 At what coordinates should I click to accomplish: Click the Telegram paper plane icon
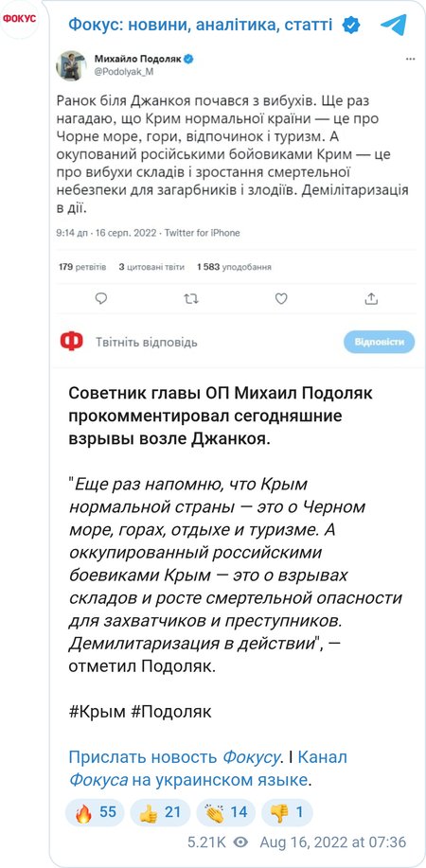click(393, 25)
